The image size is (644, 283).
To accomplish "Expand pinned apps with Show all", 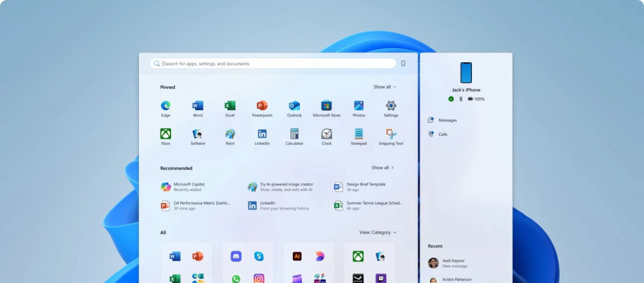I will 384,87.
